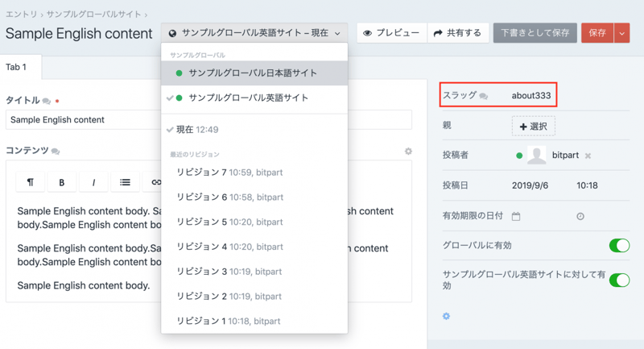Remove author bitpart with x icon
644x349 pixels.
click(588, 156)
